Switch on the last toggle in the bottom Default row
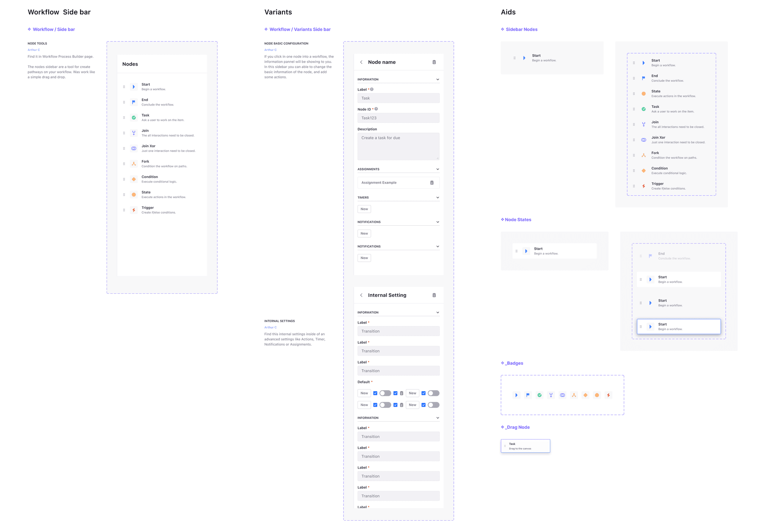This screenshot has height=532, width=759. [433, 405]
